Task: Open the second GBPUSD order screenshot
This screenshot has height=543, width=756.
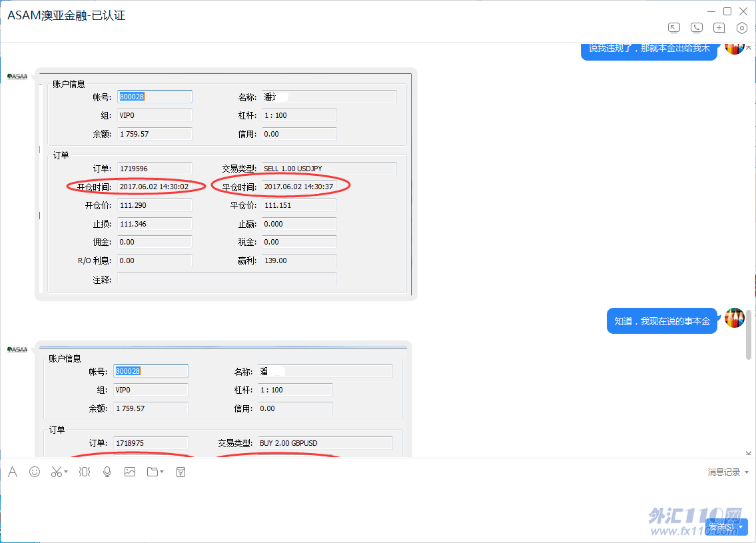Action: [x=224, y=399]
